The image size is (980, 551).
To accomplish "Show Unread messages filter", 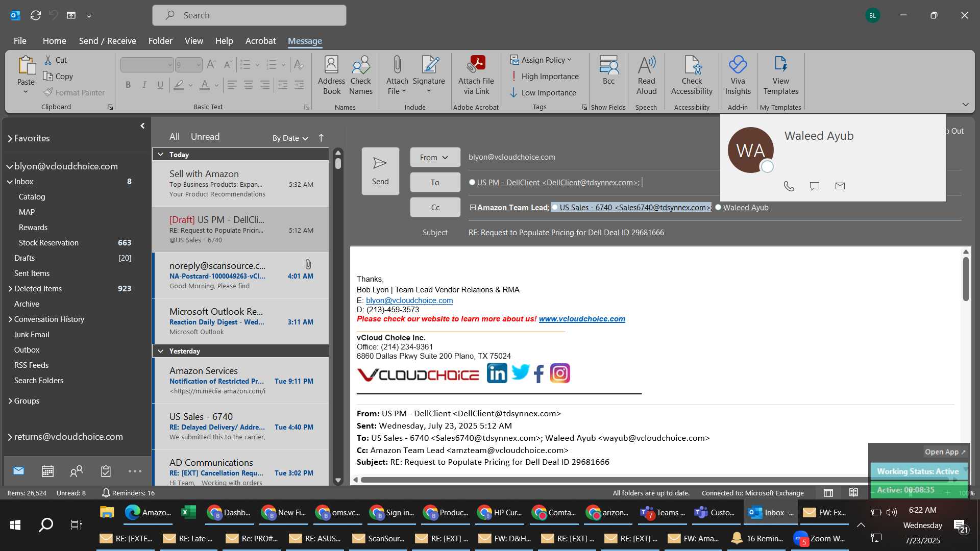I will pos(205,137).
